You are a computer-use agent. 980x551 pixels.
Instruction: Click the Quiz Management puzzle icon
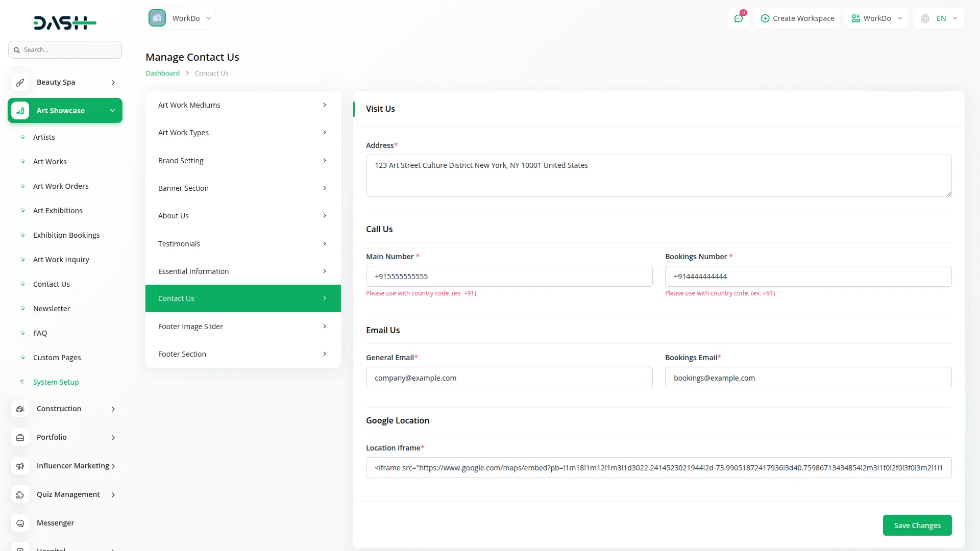tap(20, 494)
